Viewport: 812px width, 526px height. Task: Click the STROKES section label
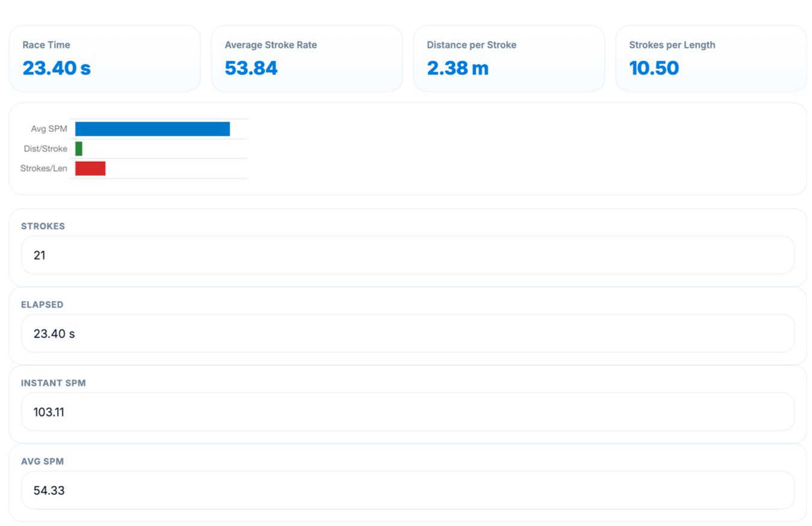coord(43,226)
